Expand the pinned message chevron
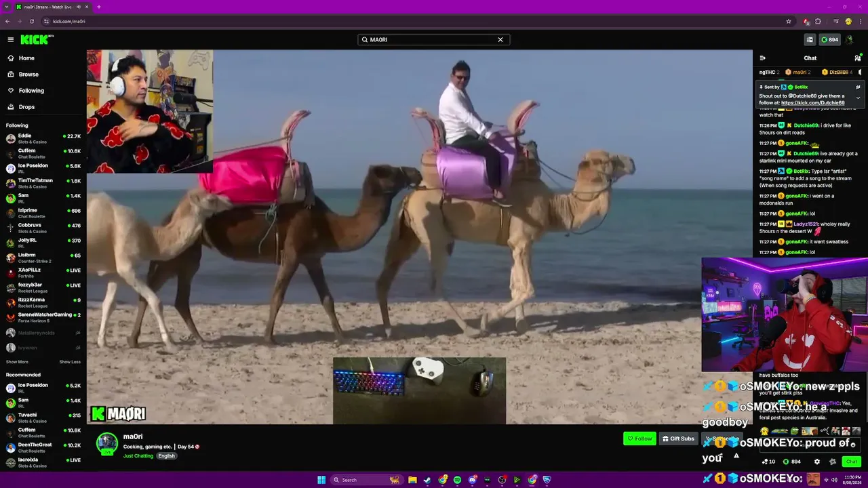This screenshot has width=868, height=488. (858, 98)
